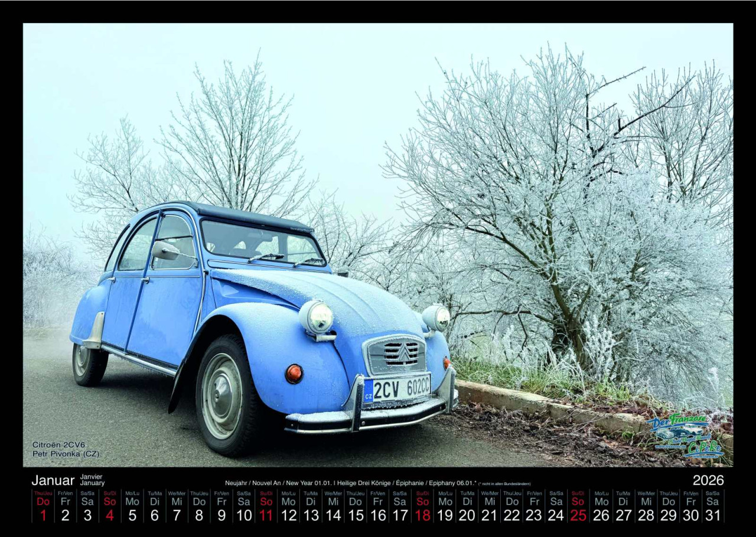
Task: Select Thursday the 1st date cell
Action: click(x=43, y=507)
